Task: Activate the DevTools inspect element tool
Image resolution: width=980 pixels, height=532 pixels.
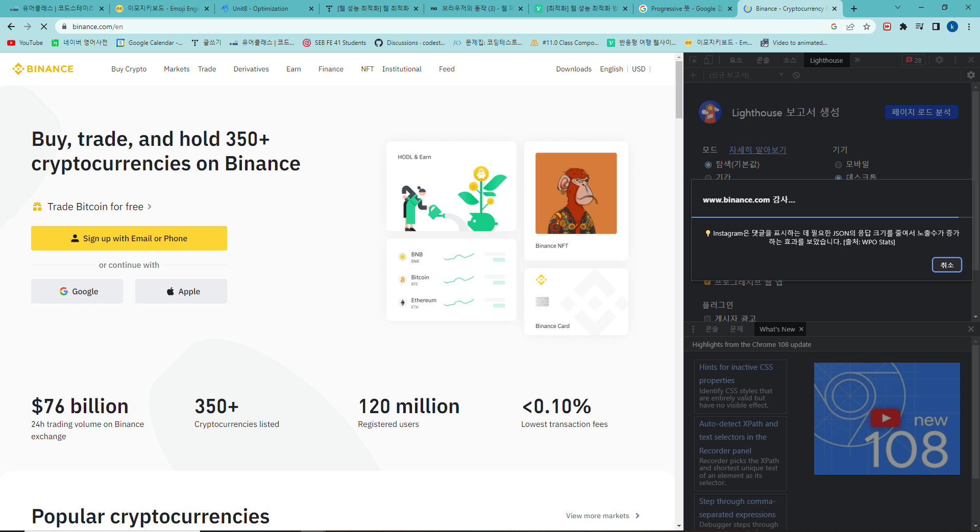Action: (x=693, y=60)
